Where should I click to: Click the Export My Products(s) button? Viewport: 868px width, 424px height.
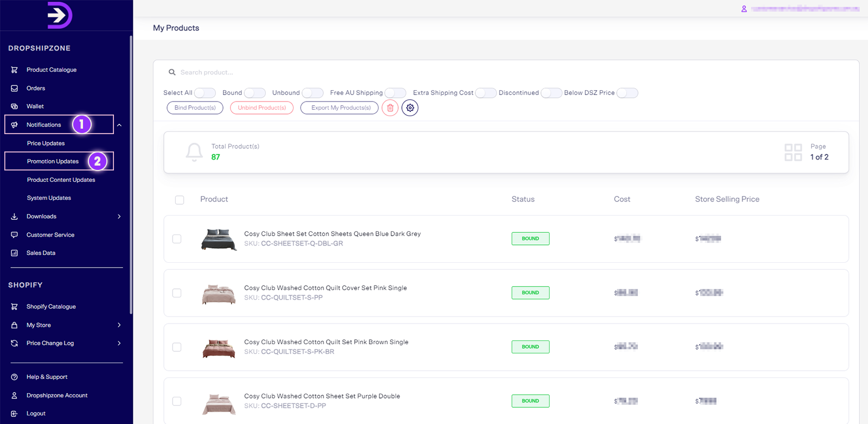[340, 108]
